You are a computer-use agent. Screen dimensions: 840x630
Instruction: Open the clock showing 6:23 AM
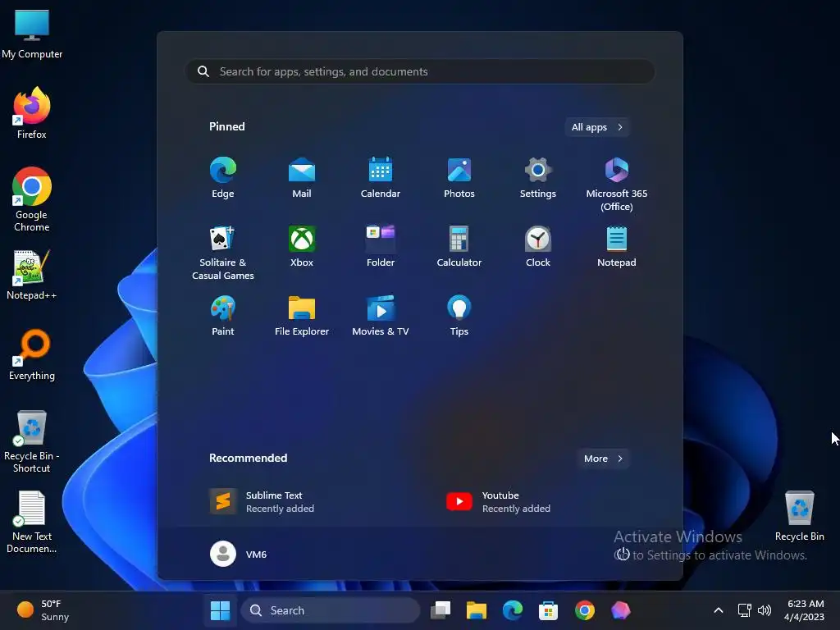tap(804, 610)
